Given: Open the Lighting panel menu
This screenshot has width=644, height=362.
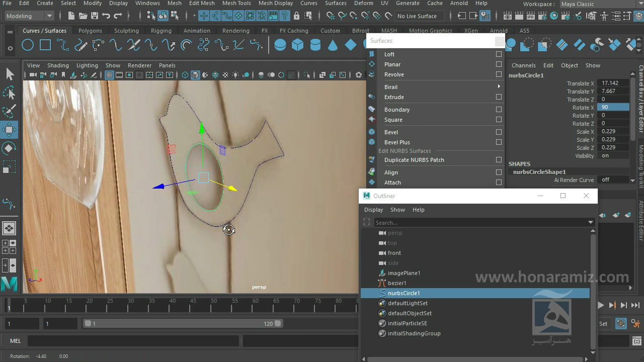Looking at the screenshot, I should point(87,65).
